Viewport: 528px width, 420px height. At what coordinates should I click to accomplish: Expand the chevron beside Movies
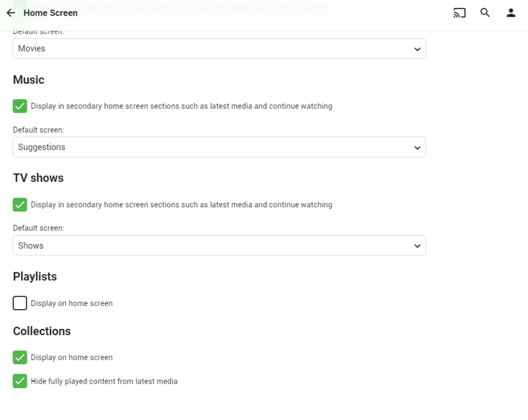pos(417,49)
